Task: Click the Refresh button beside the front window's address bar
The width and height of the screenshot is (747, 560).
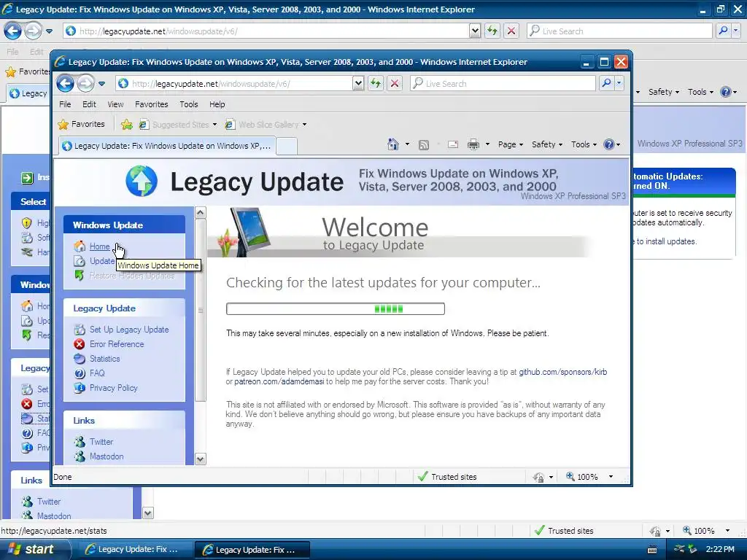Action: 376,84
